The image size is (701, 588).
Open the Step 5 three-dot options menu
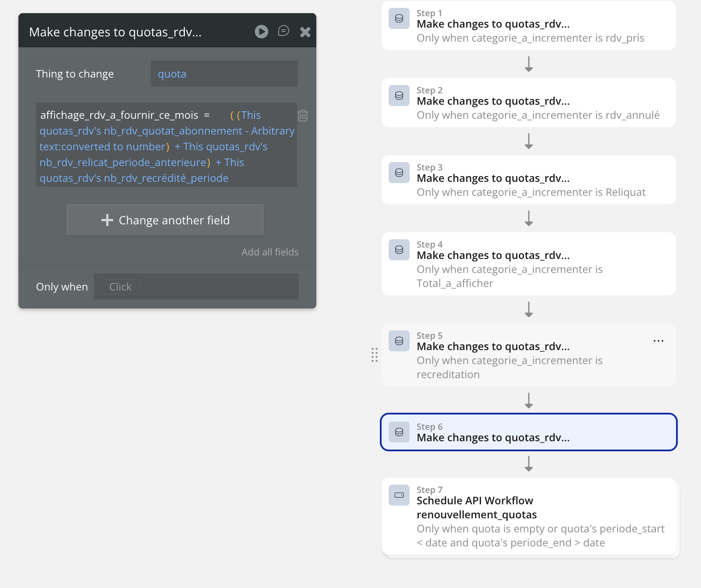(x=659, y=341)
